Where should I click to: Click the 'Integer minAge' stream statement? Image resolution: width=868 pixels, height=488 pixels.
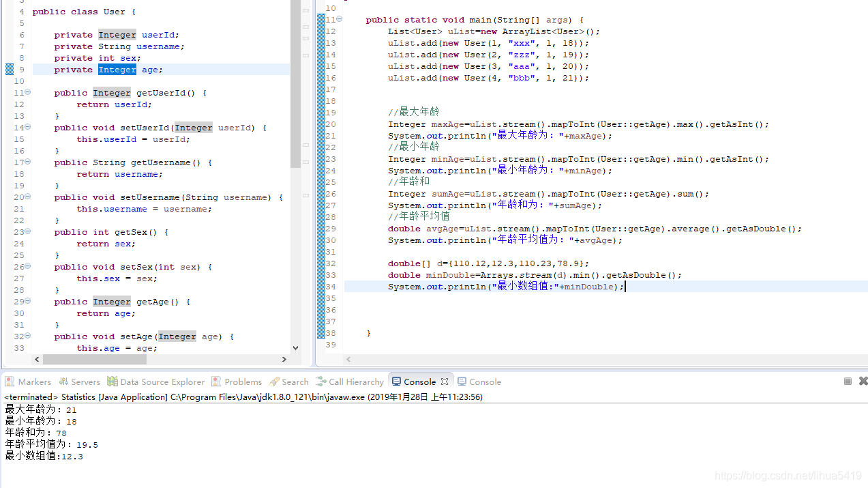(578, 159)
